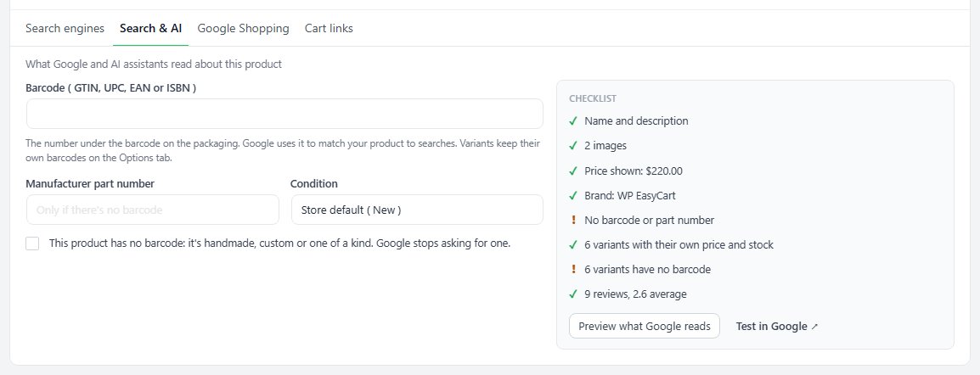Select '6 variants with their own price and stock'
This screenshot has height=375, width=980.
point(679,244)
